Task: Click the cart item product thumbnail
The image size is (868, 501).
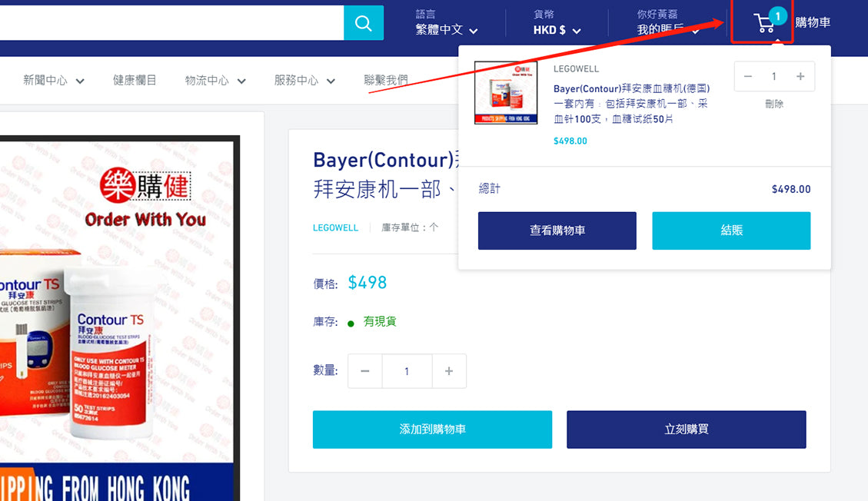Action: pyautogui.click(x=506, y=92)
